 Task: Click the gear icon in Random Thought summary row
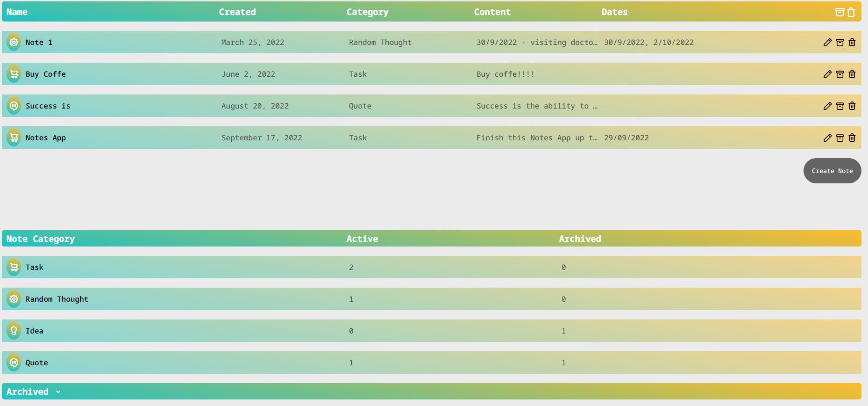14,299
